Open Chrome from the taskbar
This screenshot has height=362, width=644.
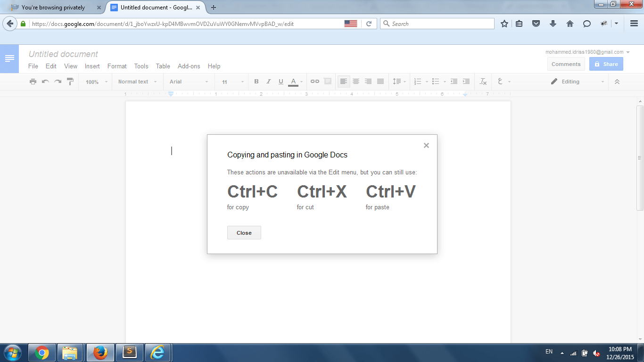(x=42, y=353)
